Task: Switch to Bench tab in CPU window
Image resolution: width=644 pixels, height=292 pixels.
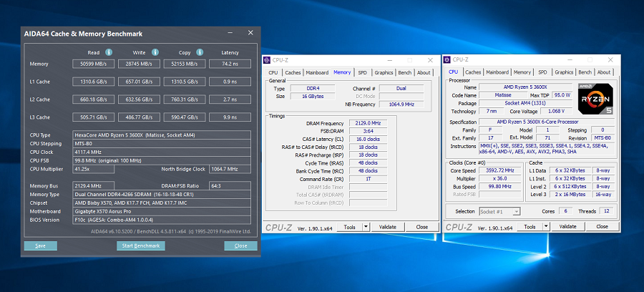Action: (585, 73)
